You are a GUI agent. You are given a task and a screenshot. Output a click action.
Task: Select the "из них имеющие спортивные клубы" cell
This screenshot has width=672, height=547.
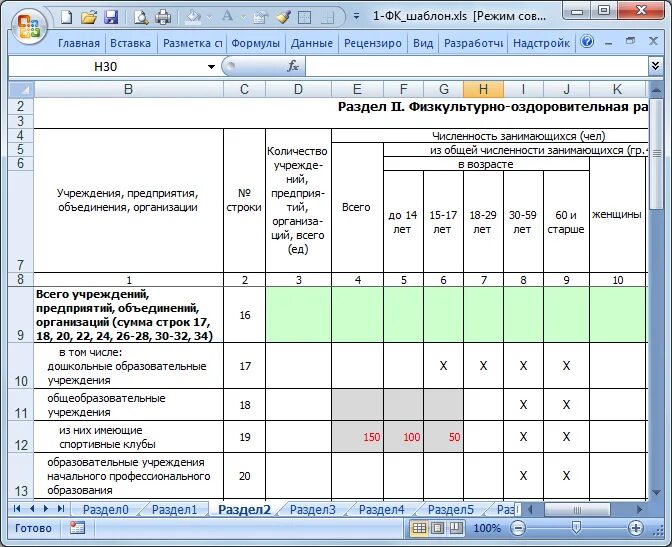128,436
